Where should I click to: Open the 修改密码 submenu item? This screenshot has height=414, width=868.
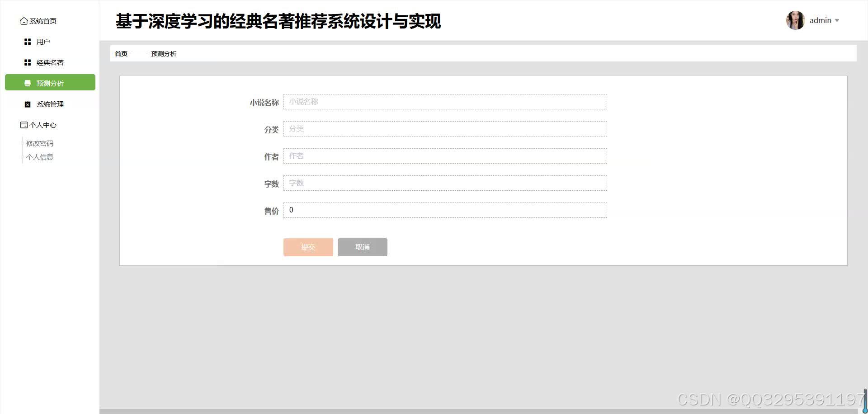click(x=40, y=143)
